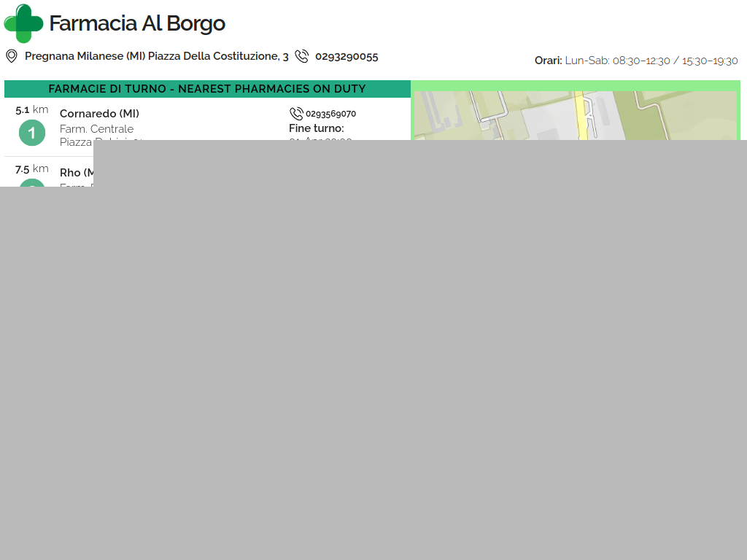
Task: Click the 7.5 km distance label
Action: point(31,169)
